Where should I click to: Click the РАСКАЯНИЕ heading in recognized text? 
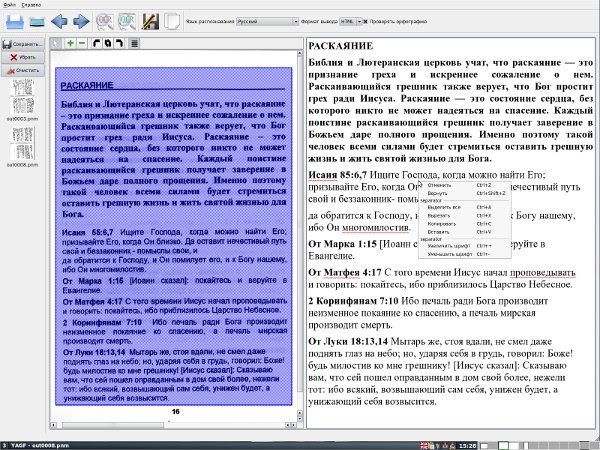click(x=341, y=46)
